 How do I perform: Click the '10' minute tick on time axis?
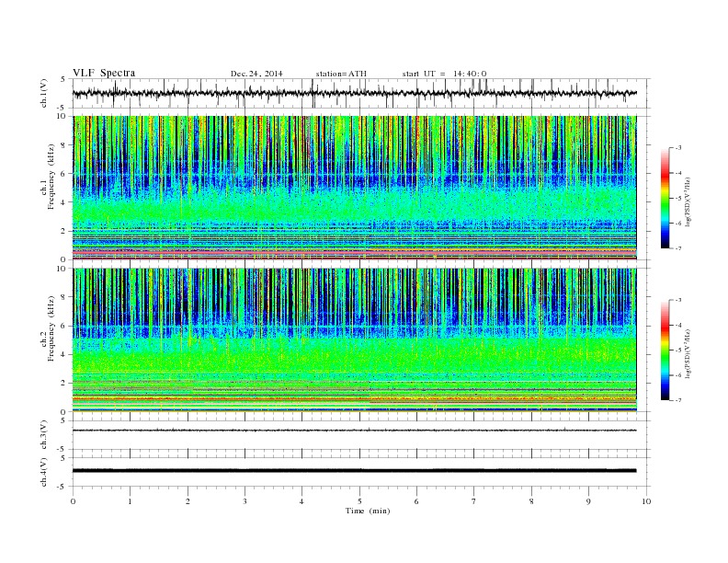coord(646,501)
